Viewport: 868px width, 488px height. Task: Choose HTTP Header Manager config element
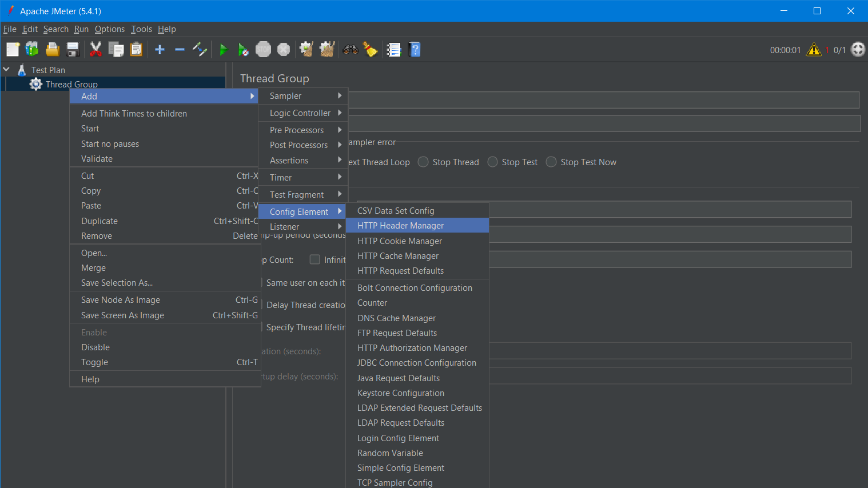coord(417,226)
